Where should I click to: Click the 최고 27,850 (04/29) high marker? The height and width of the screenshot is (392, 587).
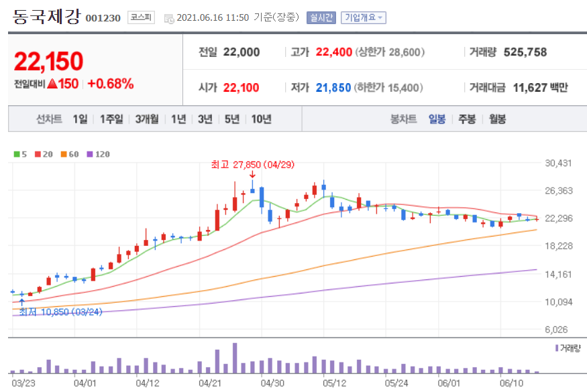253,165
